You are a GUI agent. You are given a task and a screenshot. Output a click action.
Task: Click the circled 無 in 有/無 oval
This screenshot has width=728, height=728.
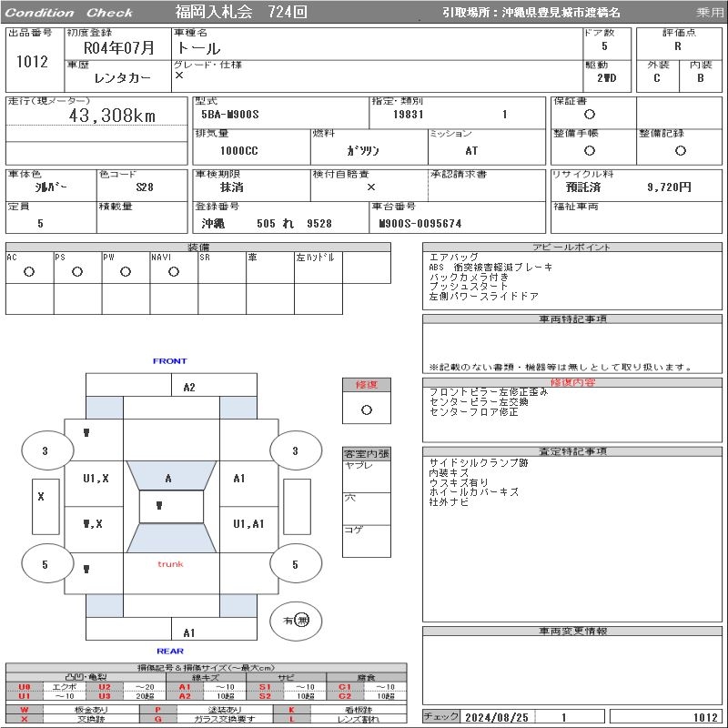click(301, 621)
